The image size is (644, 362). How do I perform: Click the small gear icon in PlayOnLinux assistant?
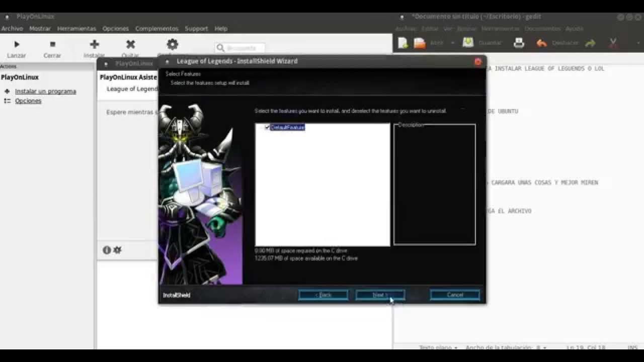[x=117, y=250]
